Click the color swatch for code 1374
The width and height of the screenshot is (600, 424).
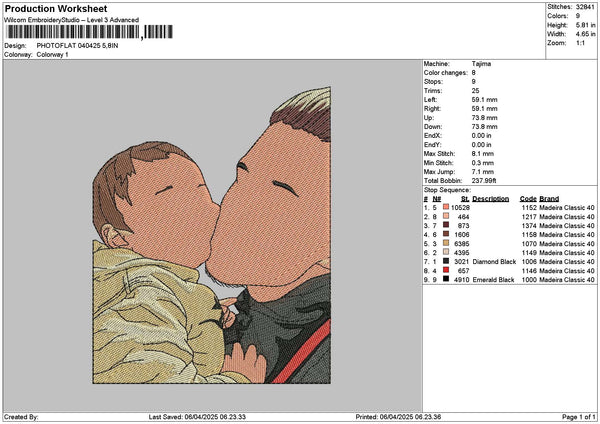point(446,225)
